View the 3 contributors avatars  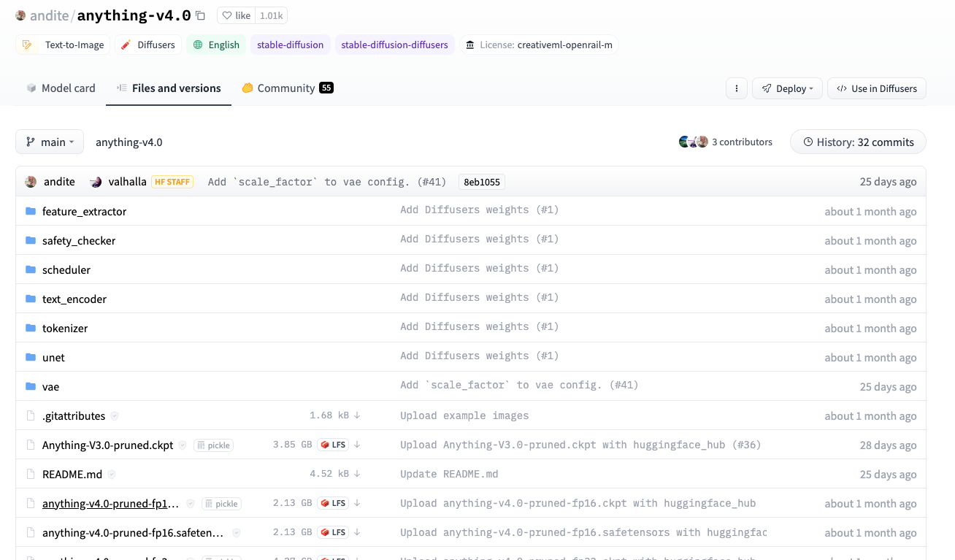point(694,142)
